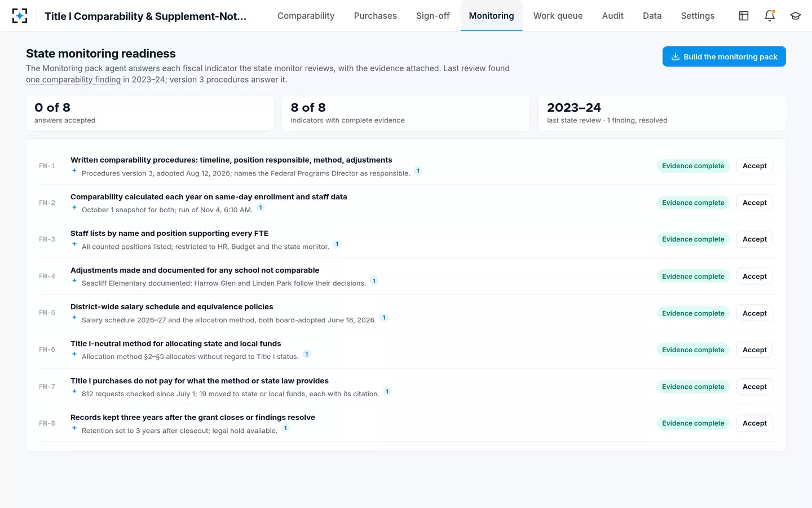This screenshot has width=812, height=508.
Task: Click Evidence complete badge for FM-1
Action: pos(693,166)
